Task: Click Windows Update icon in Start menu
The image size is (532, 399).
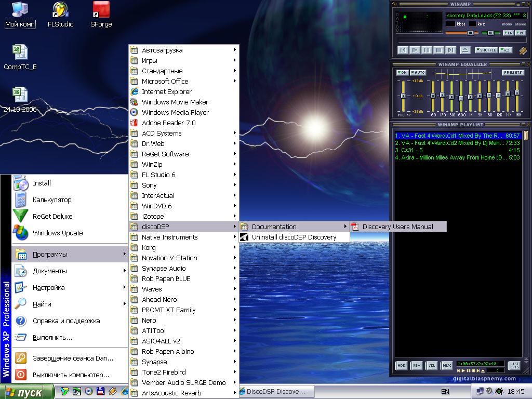Action: click(x=21, y=233)
